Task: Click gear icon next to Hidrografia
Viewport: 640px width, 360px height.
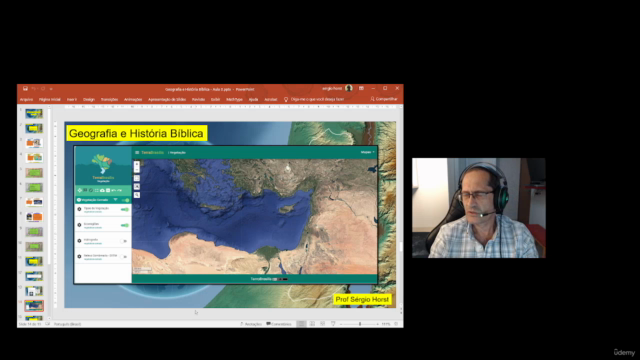Action: (80, 241)
